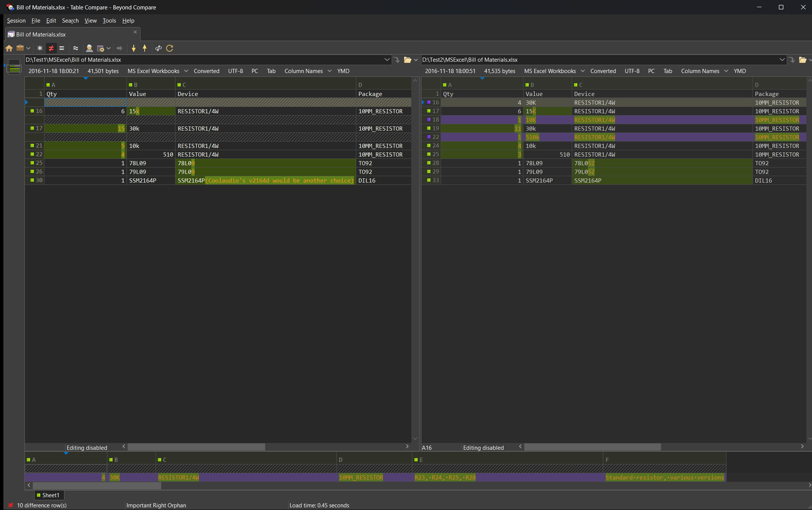Open the Sessions briefcase icon
This screenshot has height=510, width=812.
click(x=20, y=48)
